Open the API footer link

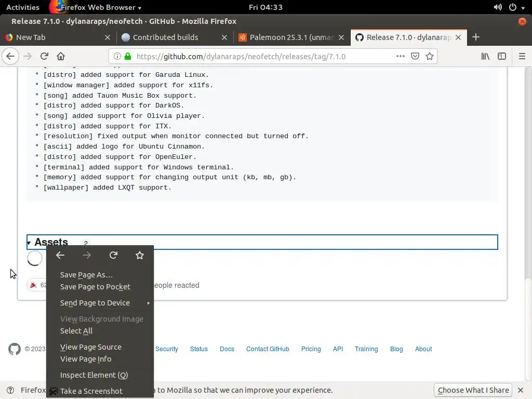(x=338, y=349)
